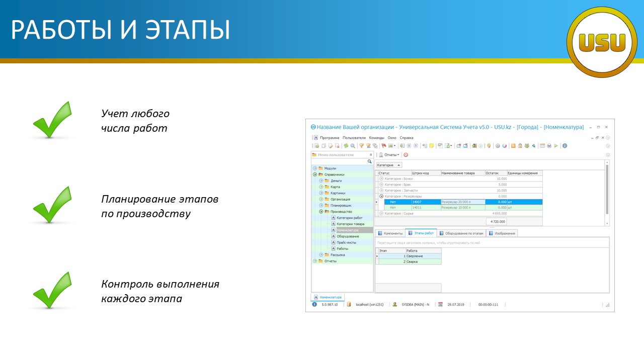
Task: Open the image toolbar button dropdown arrow
Action: pyautogui.click(x=395, y=146)
